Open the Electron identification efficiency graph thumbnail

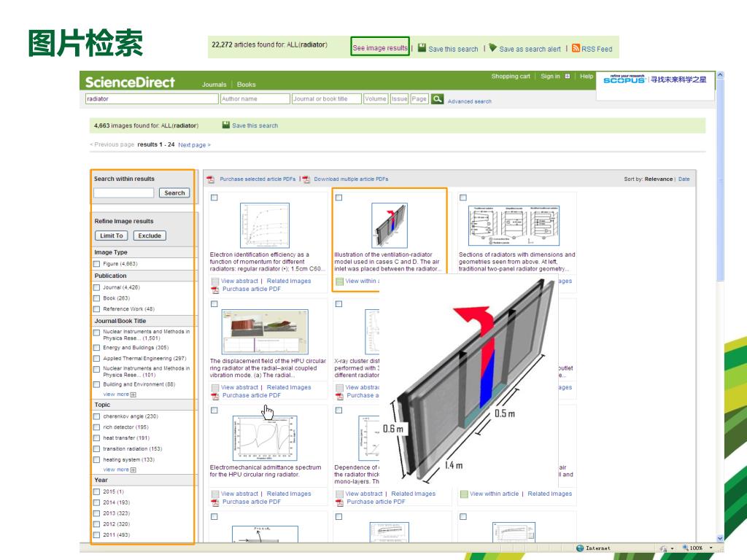click(x=264, y=225)
